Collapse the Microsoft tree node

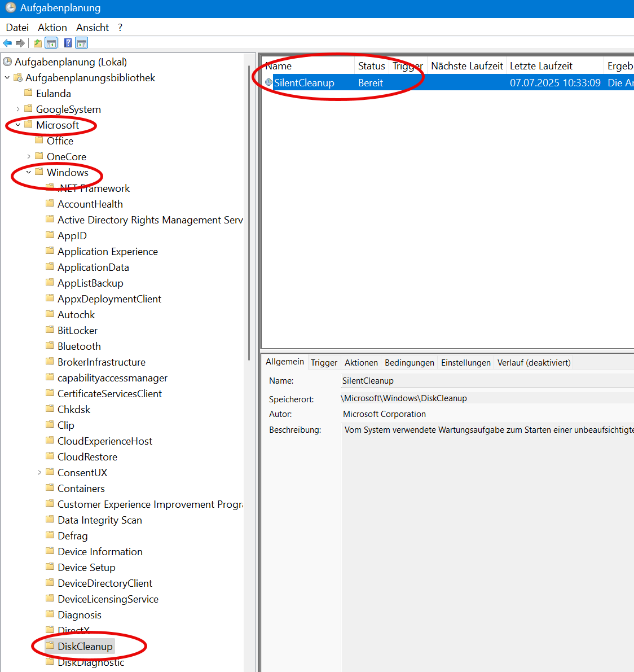tap(18, 125)
